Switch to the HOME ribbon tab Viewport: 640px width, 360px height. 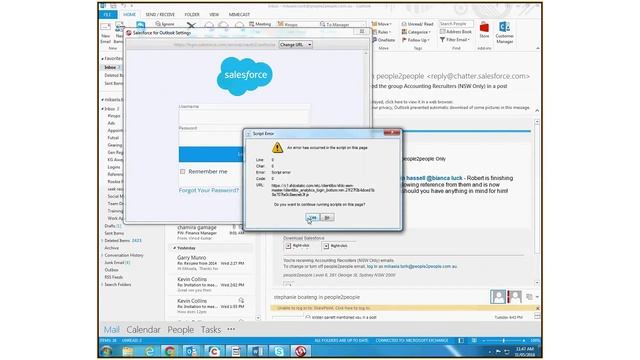(x=129, y=14)
